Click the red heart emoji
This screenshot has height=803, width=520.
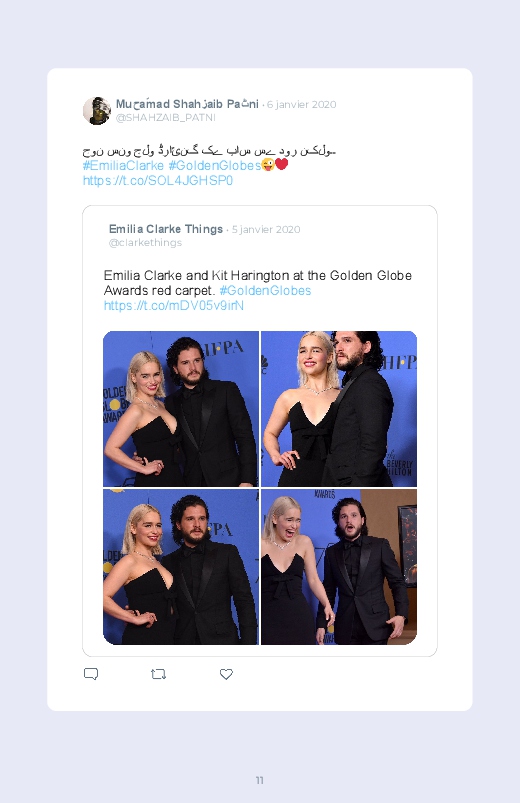(x=281, y=164)
